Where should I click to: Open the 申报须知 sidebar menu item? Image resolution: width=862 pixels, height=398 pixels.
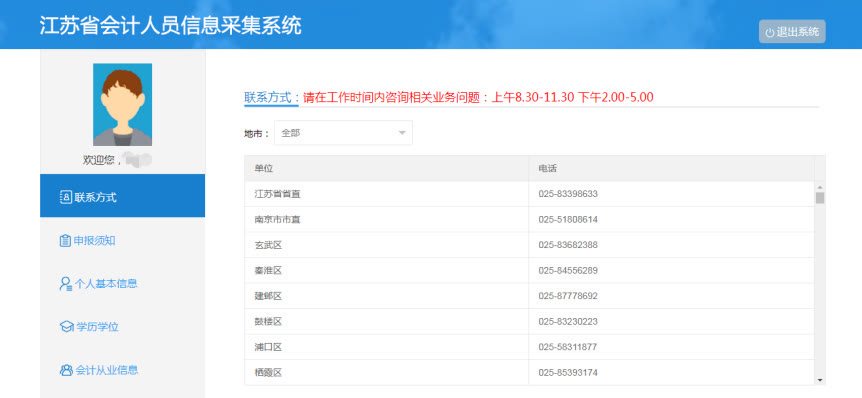[x=123, y=240]
